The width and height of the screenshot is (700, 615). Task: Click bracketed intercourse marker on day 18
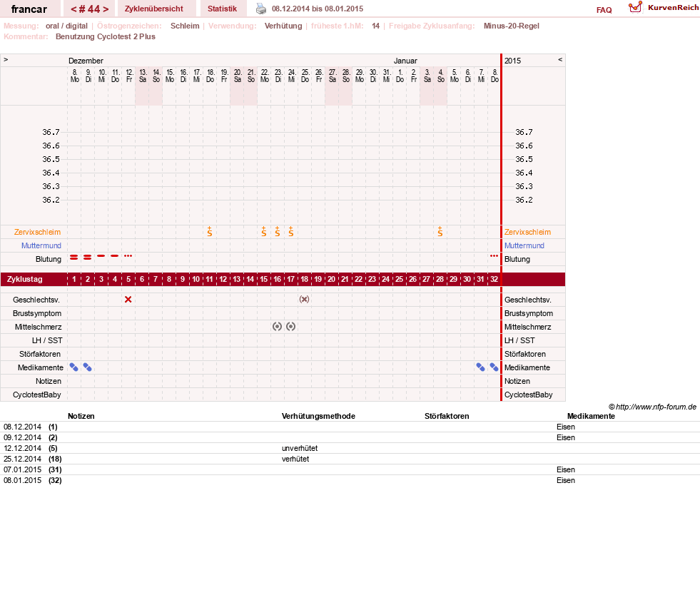tap(304, 300)
